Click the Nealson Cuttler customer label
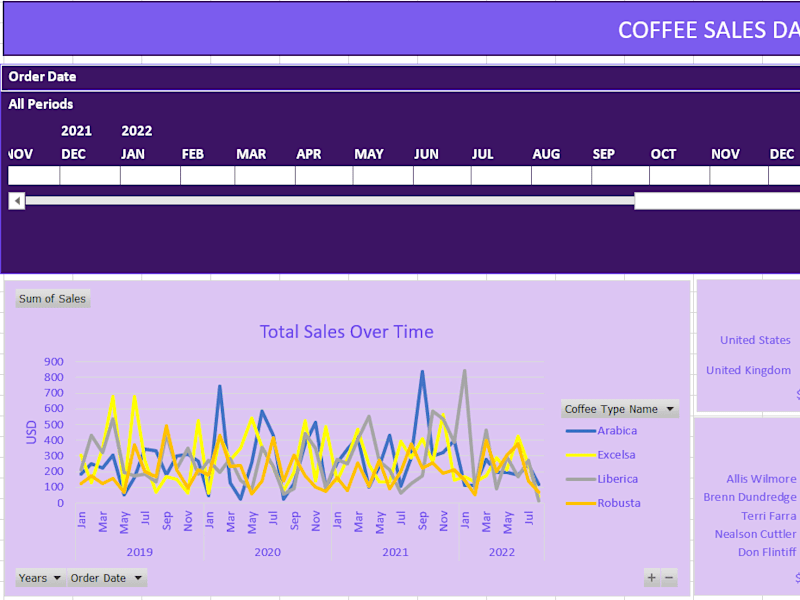Screen dimensions: 800x600 [755, 534]
